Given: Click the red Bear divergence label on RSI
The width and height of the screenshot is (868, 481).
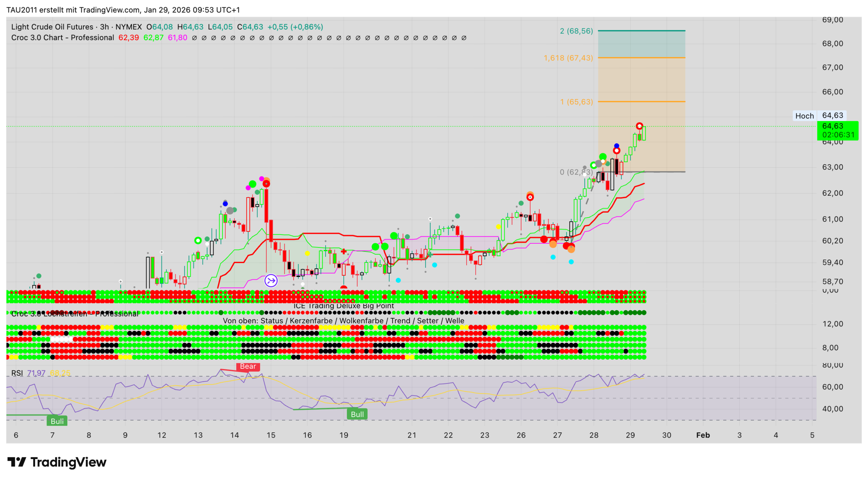Looking at the screenshot, I should (248, 366).
